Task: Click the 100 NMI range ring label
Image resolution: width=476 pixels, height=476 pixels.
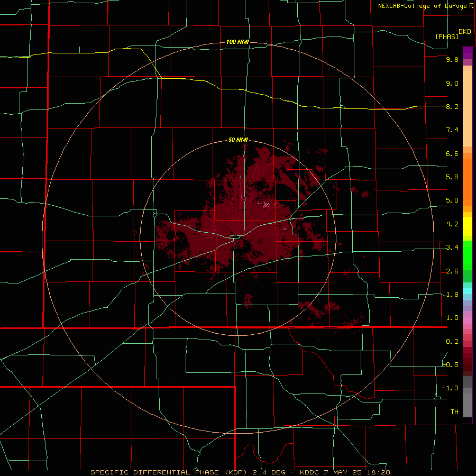Action: tap(237, 42)
